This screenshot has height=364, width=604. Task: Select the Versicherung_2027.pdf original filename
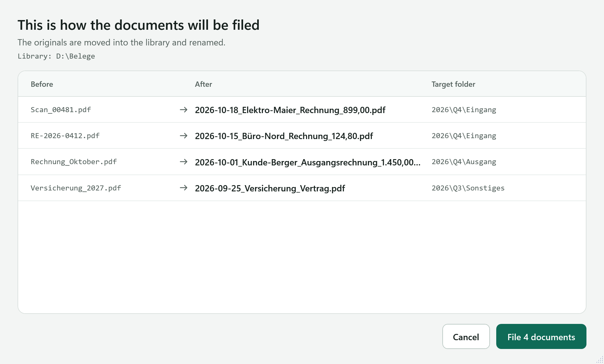click(x=76, y=188)
